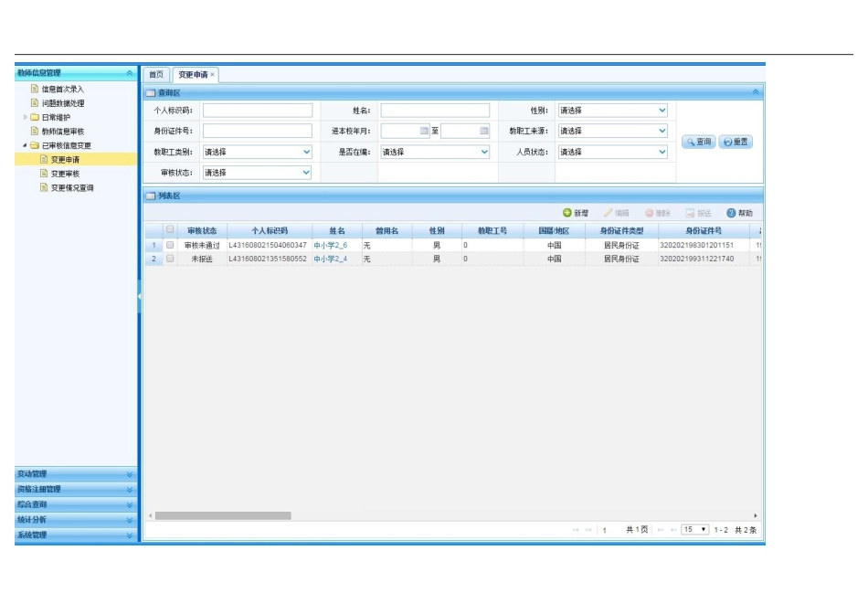The height and width of the screenshot is (614, 868).
Task: Click the horizontal scrollbar thumb of the table
Action: [223, 516]
